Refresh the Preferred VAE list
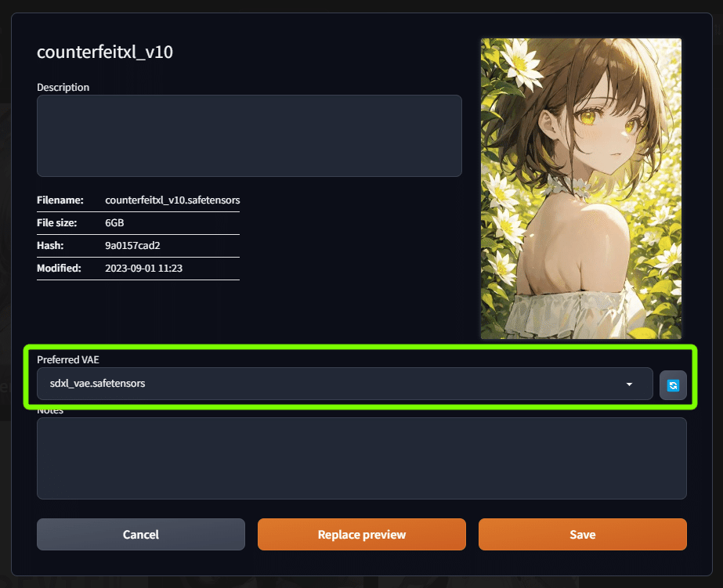This screenshot has width=723, height=588. [673, 385]
